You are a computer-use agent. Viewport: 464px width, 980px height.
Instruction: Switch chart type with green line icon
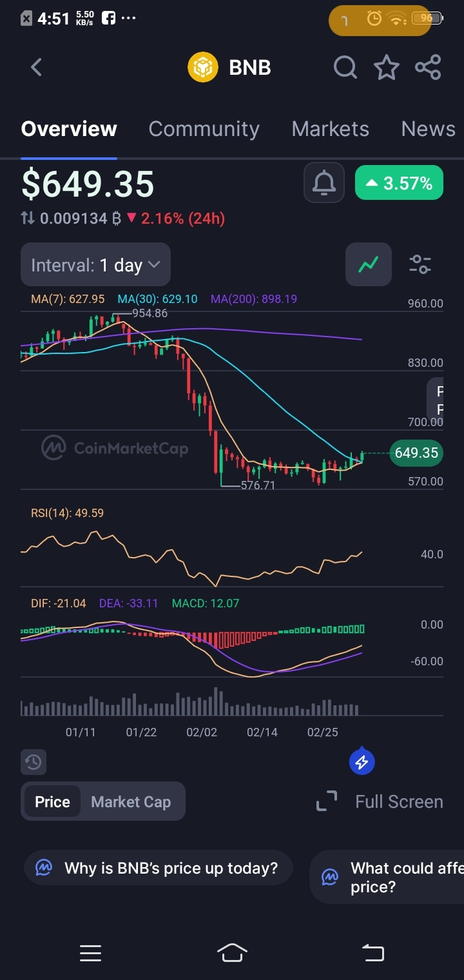(369, 264)
